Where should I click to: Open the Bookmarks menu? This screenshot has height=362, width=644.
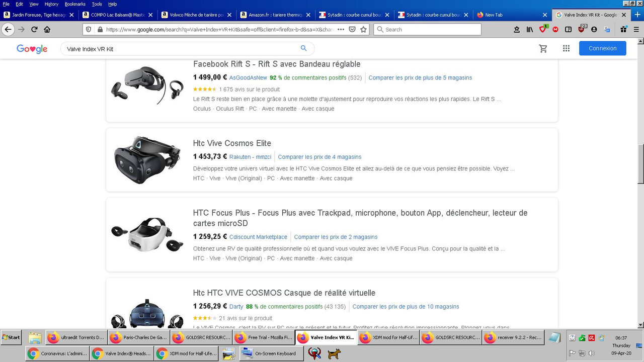(75, 4)
